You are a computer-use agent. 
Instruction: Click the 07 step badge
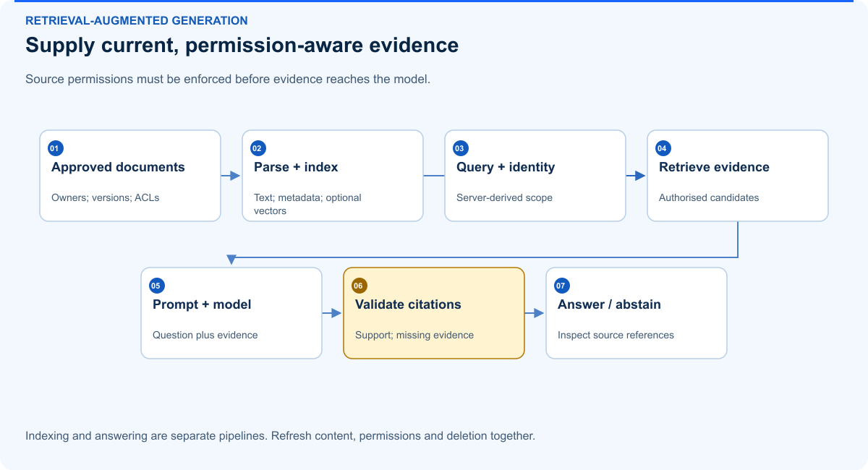pyautogui.click(x=561, y=286)
